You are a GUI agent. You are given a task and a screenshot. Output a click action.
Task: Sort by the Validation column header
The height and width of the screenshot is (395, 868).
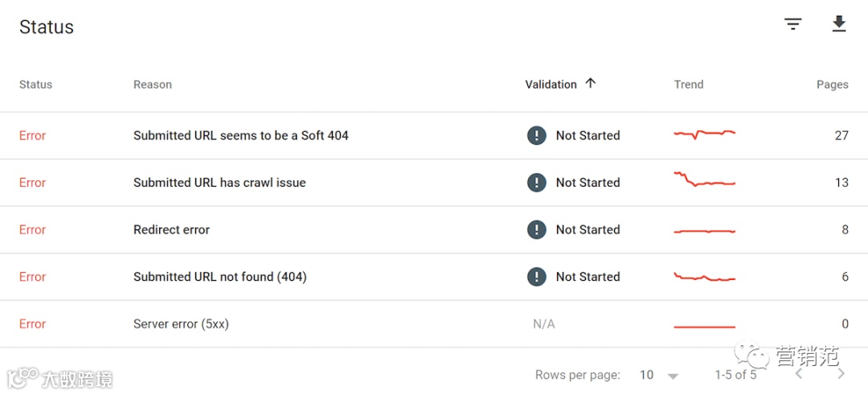click(x=551, y=84)
